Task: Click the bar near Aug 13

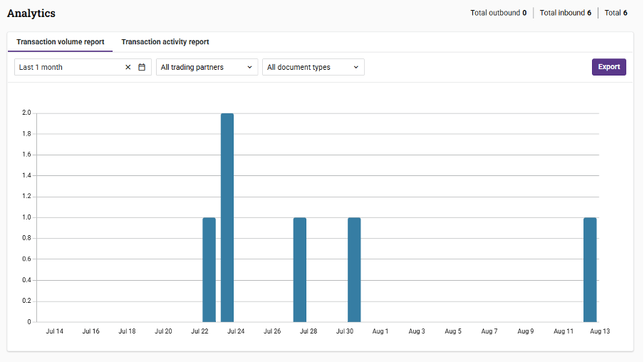Action: (x=590, y=269)
